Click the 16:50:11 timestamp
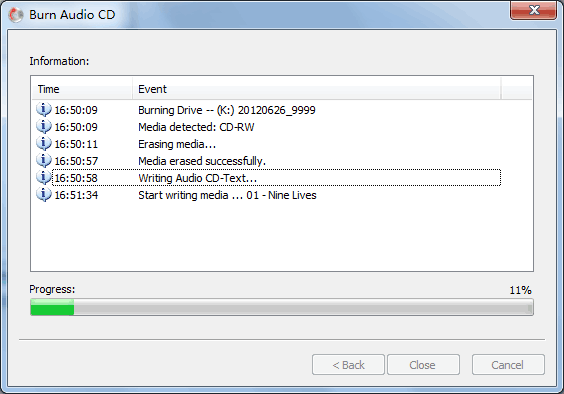This screenshot has height=394, width=564. point(76,144)
